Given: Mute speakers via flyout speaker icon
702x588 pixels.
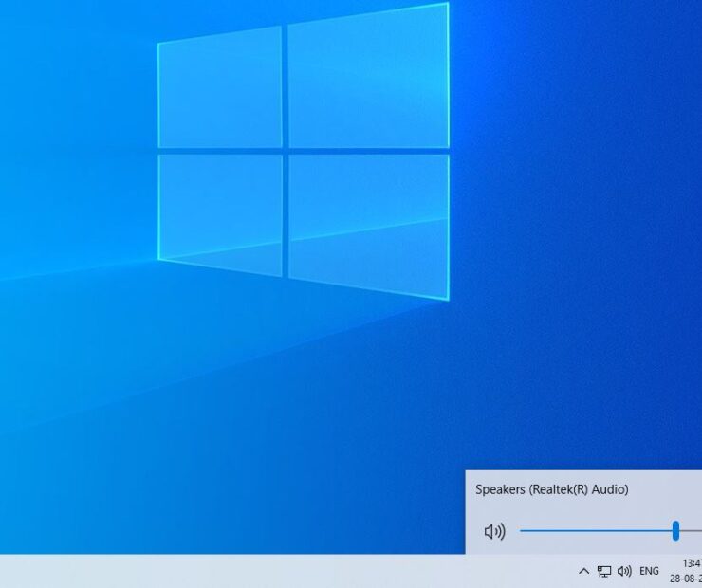Looking at the screenshot, I should [x=494, y=531].
